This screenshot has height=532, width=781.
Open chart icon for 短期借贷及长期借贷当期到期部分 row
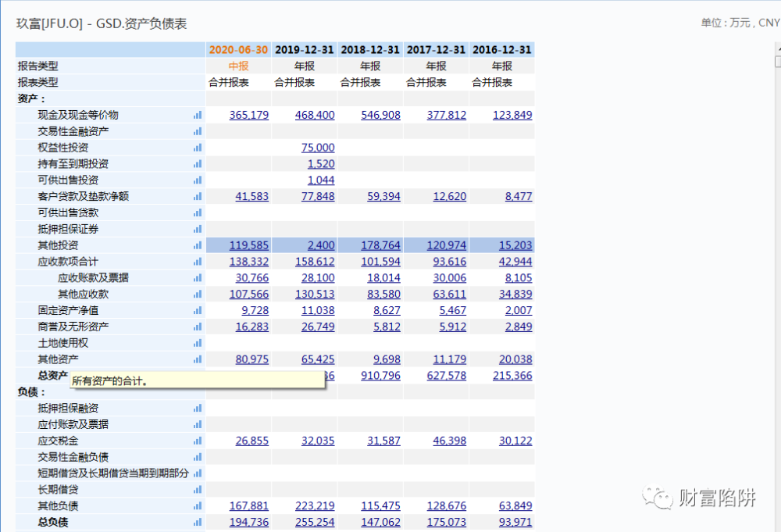[x=198, y=473]
